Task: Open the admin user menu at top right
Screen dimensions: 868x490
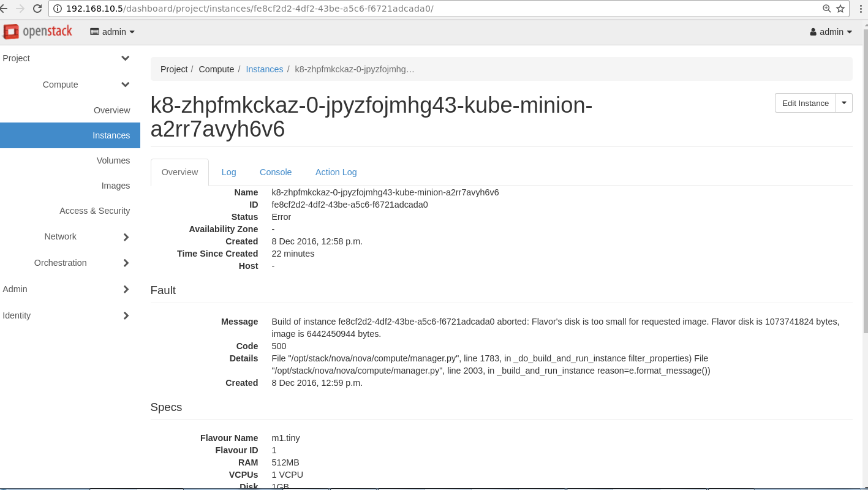Action: pyautogui.click(x=831, y=32)
